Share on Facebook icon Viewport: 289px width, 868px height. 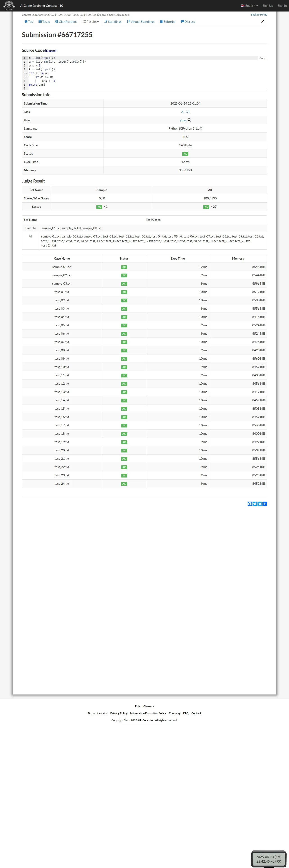pyautogui.click(x=250, y=504)
